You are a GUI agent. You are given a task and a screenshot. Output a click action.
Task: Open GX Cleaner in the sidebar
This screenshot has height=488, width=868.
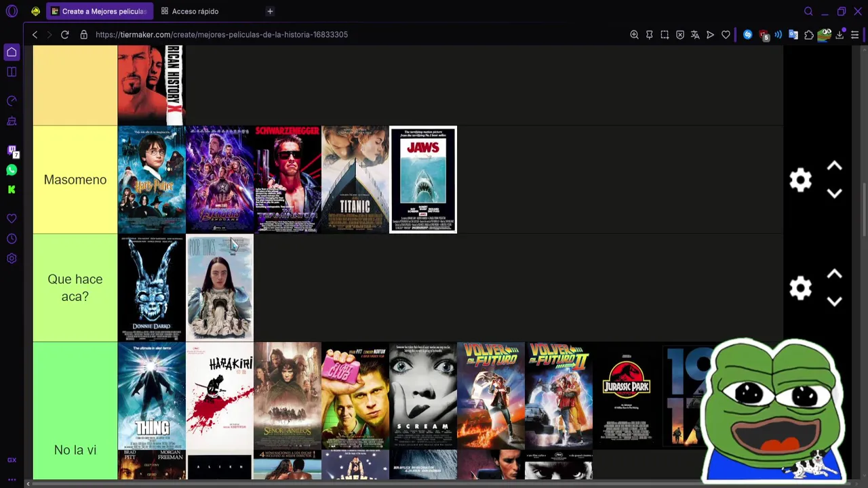click(12, 121)
